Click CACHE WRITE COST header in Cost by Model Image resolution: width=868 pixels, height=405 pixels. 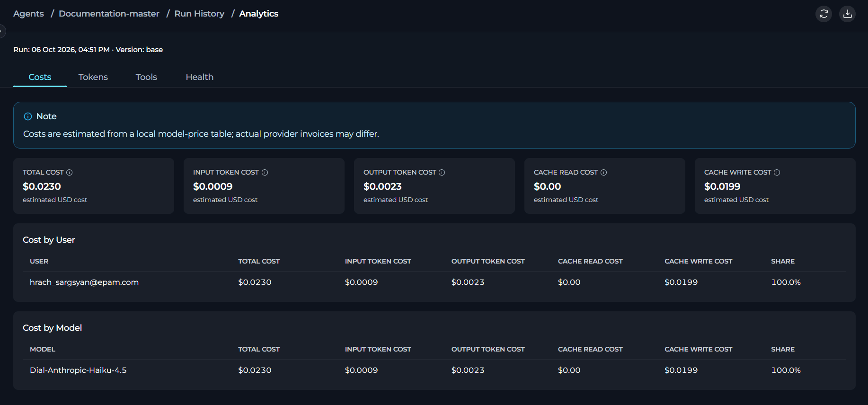tap(699, 349)
